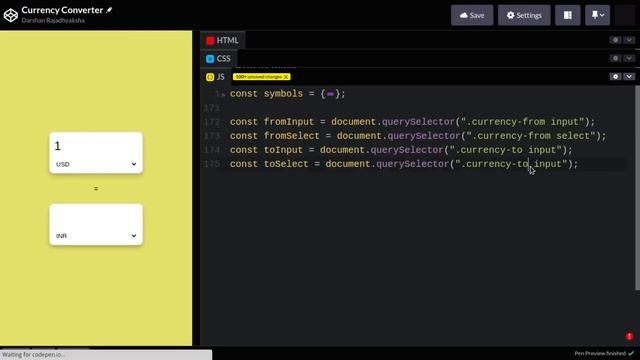Image resolution: width=640 pixels, height=360 pixels.
Task: Change the editor layout view
Action: [568, 16]
